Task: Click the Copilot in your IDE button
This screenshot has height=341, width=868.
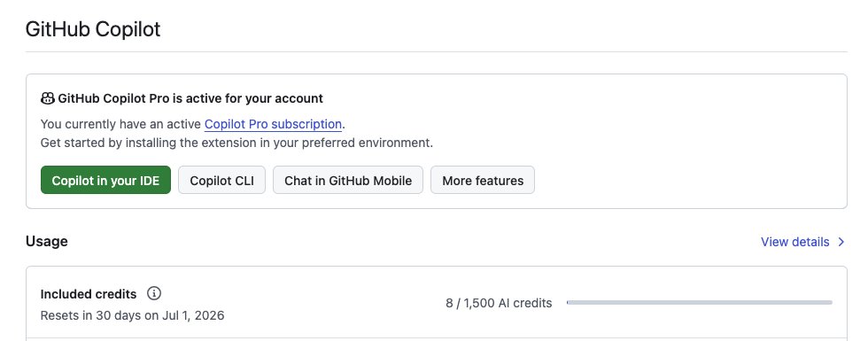Action: click(105, 181)
